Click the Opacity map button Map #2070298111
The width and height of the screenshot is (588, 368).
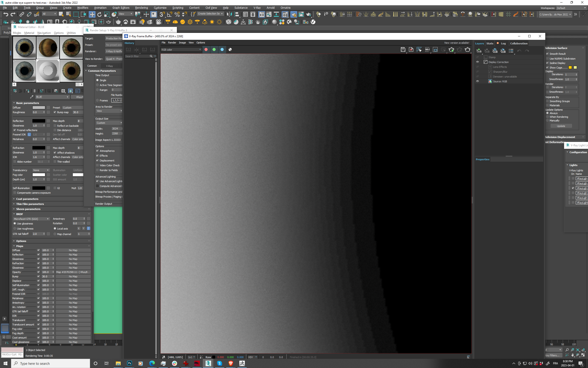point(73,272)
